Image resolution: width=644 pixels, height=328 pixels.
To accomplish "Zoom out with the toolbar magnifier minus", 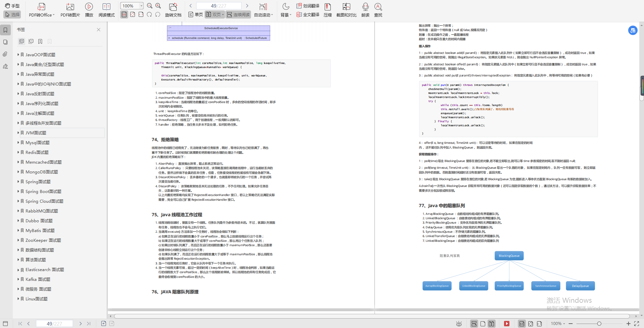I will [150, 6].
